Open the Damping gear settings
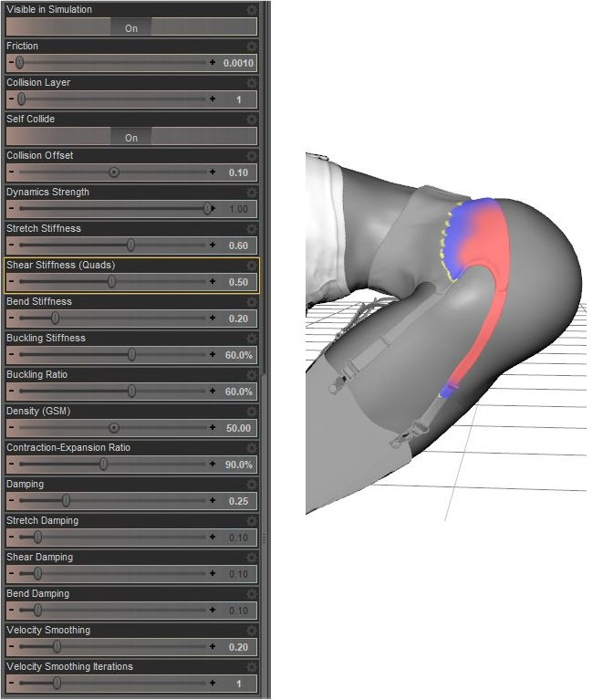This screenshot has height=700, width=603. point(252,485)
